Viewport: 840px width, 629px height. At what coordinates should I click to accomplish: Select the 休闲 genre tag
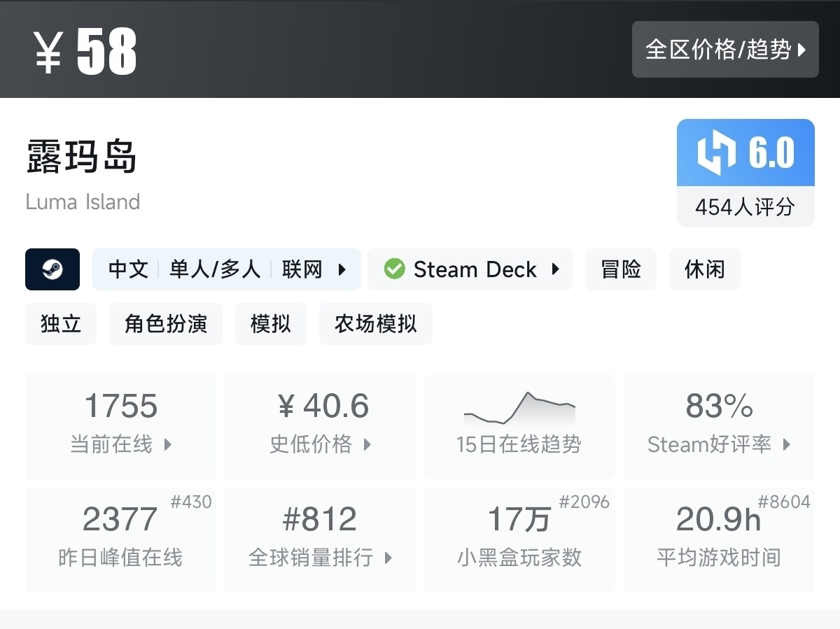pos(705,269)
